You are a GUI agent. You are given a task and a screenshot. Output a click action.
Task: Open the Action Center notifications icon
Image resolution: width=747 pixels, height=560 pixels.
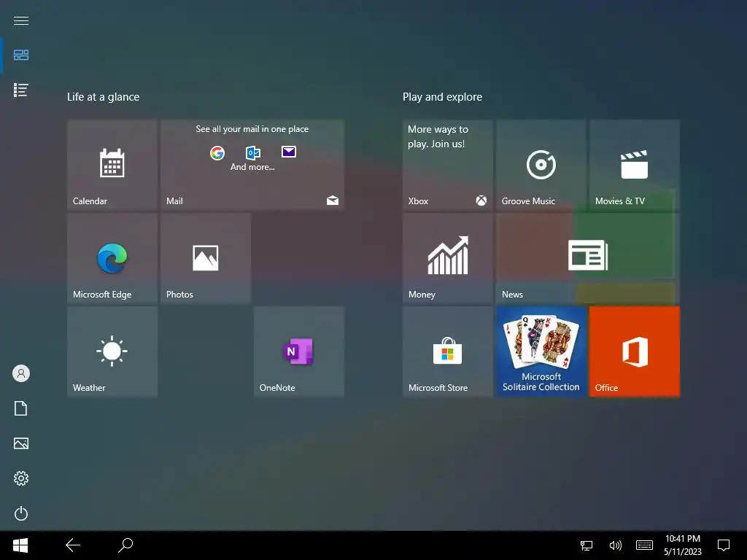(724, 545)
